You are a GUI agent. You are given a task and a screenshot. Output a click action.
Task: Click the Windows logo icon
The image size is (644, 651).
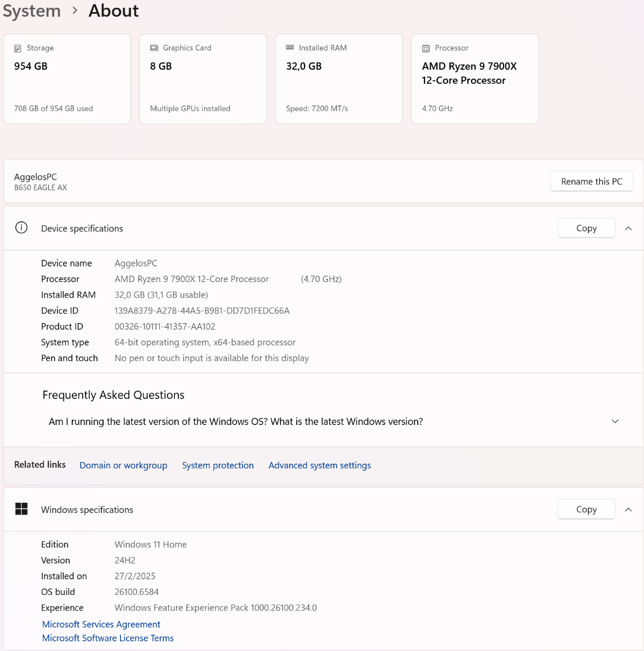(x=21, y=509)
